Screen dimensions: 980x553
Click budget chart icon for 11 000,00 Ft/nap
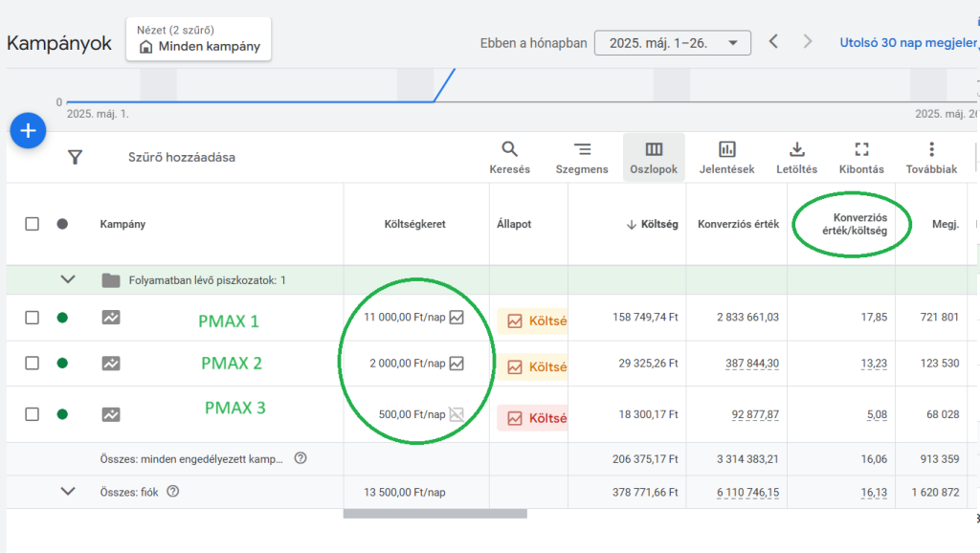(457, 318)
